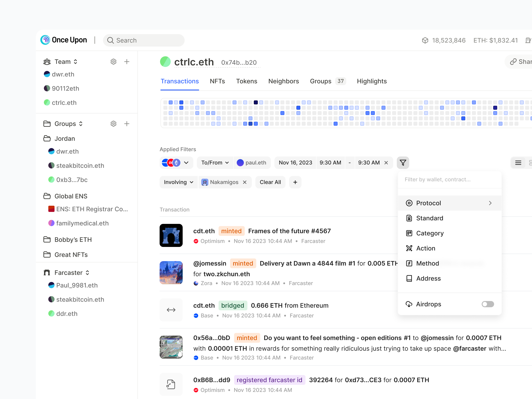Open the Jordan folder
532x399 pixels.
[59, 139]
